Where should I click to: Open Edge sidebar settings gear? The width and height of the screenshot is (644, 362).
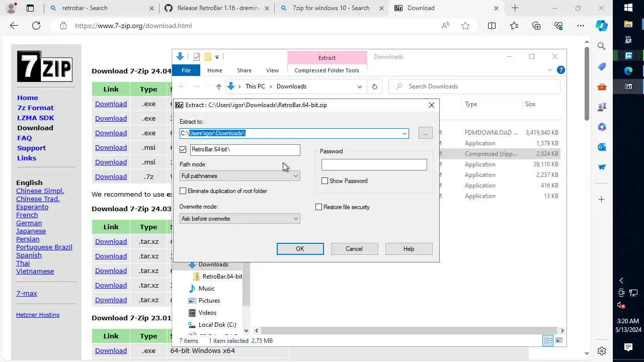point(602,351)
